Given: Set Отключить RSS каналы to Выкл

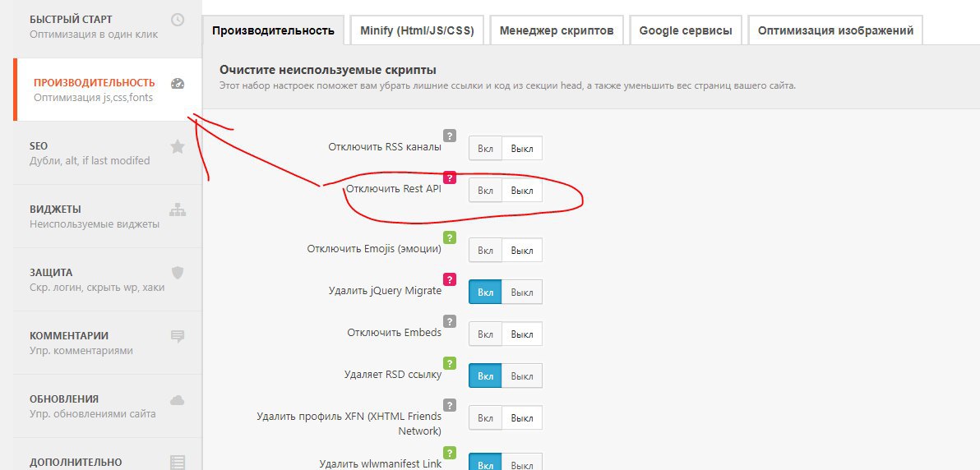Looking at the screenshot, I should point(522,149).
